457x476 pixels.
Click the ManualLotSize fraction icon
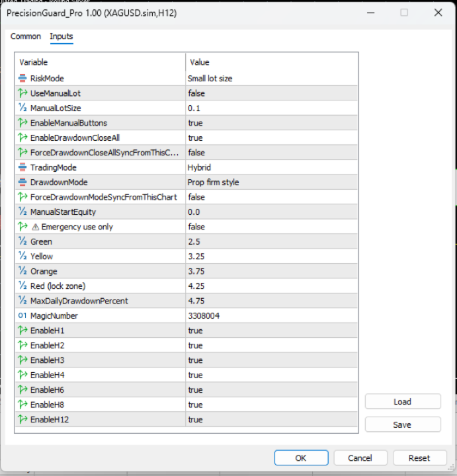click(x=22, y=108)
